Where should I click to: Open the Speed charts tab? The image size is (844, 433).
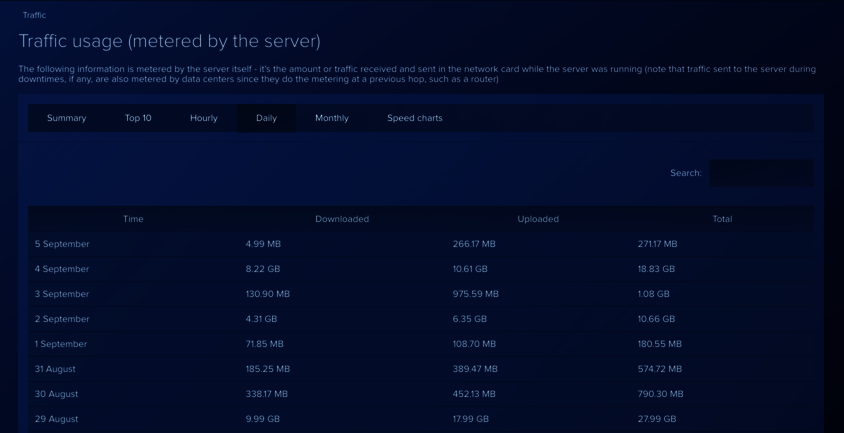click(414, 118)
